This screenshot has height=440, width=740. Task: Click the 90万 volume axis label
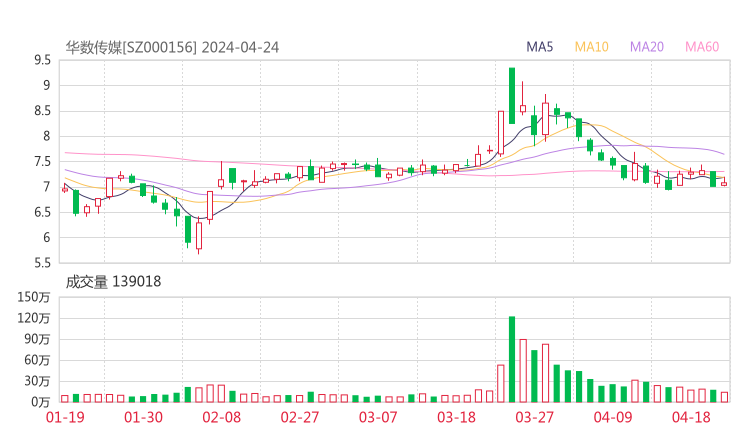[37, 339]
